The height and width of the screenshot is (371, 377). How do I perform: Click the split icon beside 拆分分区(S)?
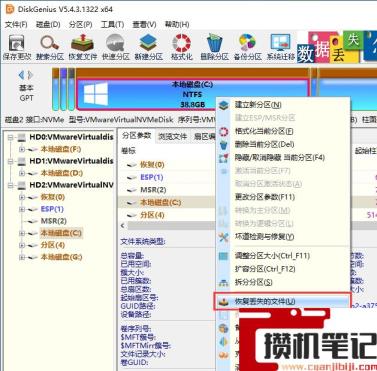[x=223, y=283]
